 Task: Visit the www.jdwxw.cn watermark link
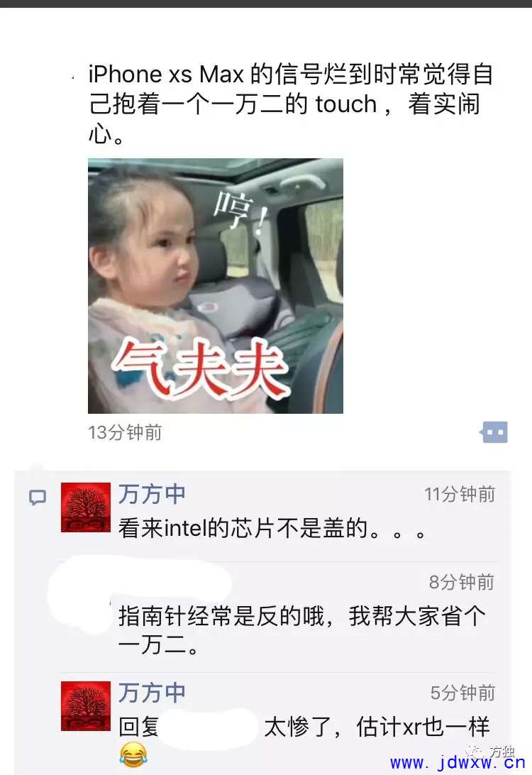click(458, 763)
